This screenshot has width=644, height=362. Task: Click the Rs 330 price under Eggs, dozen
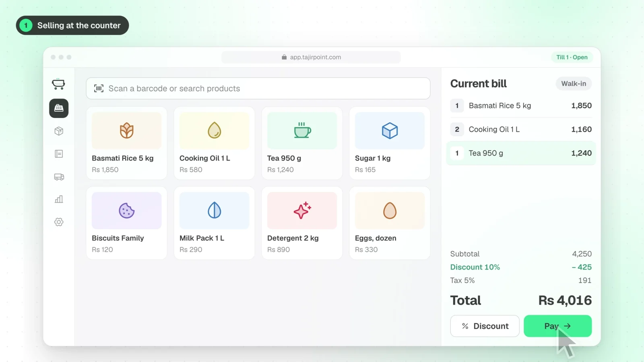click(x=366, y=249)
